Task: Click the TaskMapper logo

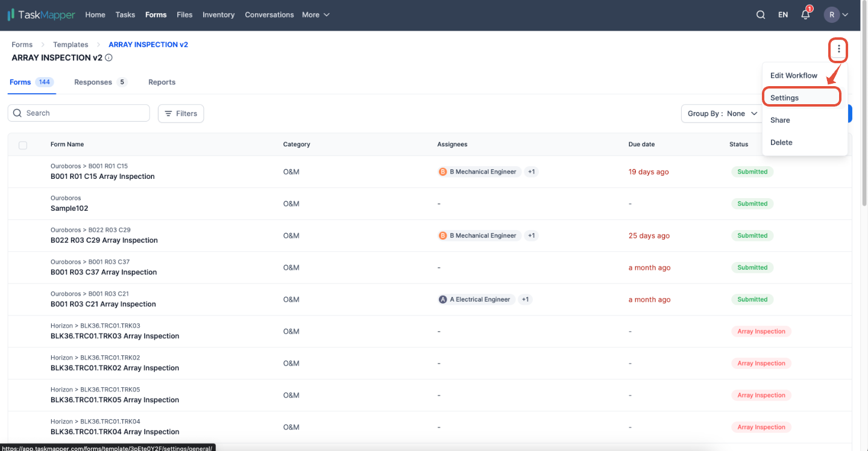Action: tap(41, 14)
